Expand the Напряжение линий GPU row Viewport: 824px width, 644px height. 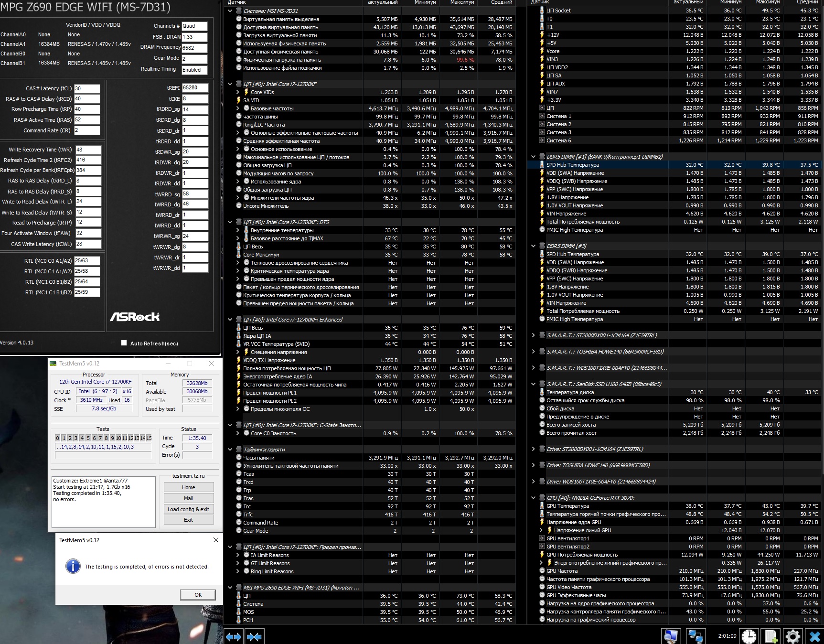coord(541,530)
